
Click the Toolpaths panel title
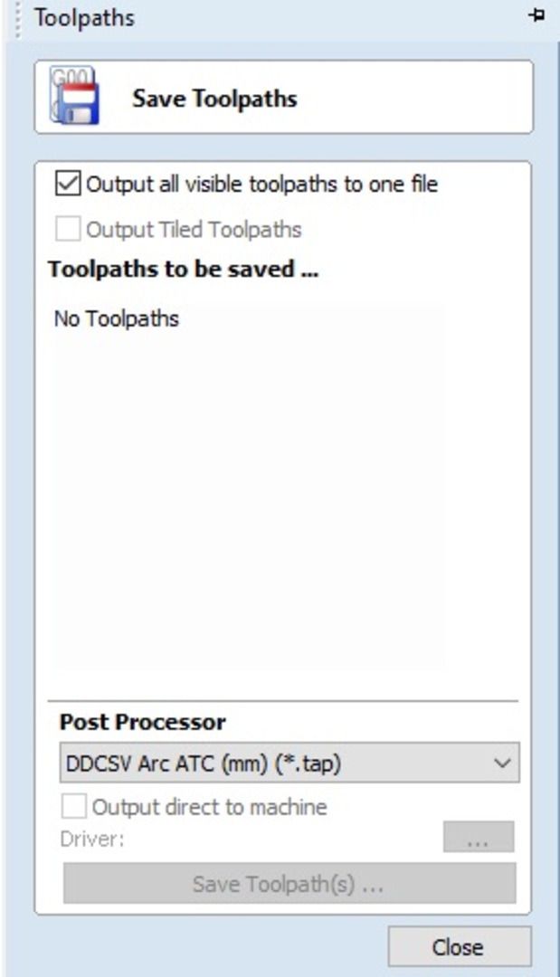[x=84, y=17]
